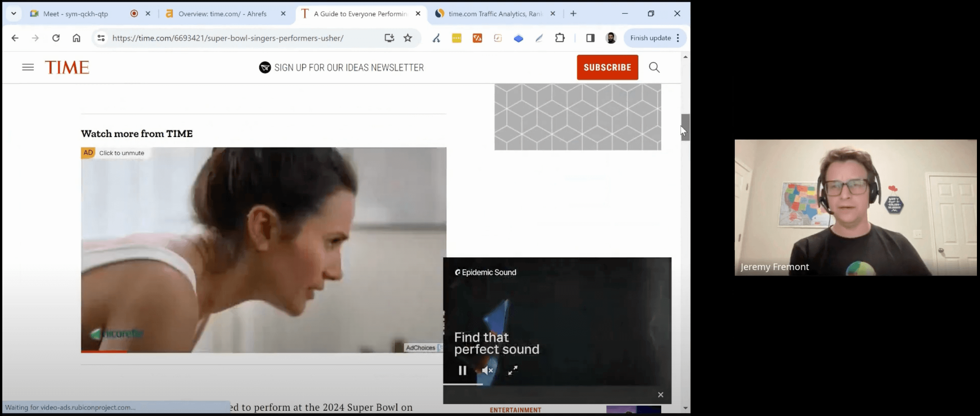Reload the current page
This screenshot has height=416, width=980.
pos(56,38)
